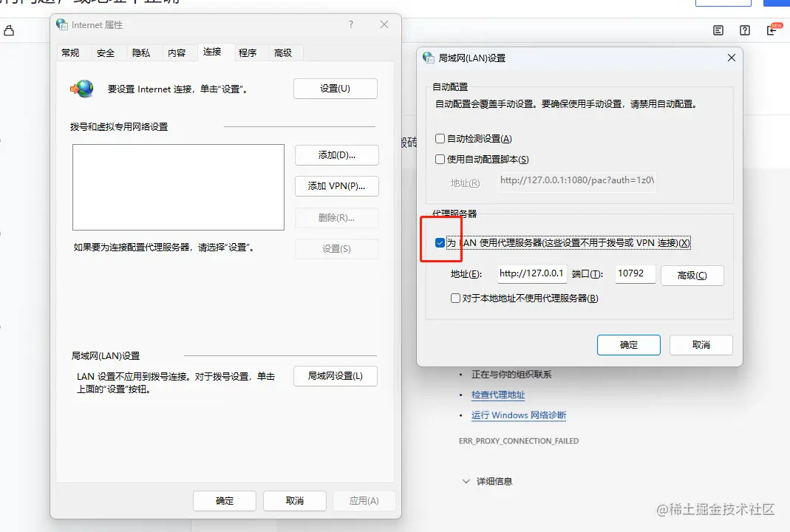Open 局域网设置(L) button
Viewport: 790px width, 532px height.
(335, 376)
